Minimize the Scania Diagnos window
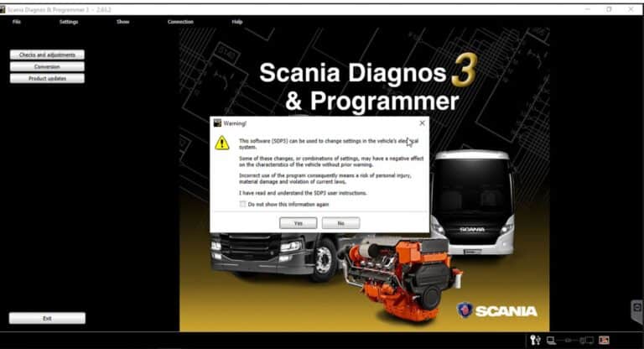 click(x=588, y=9)
